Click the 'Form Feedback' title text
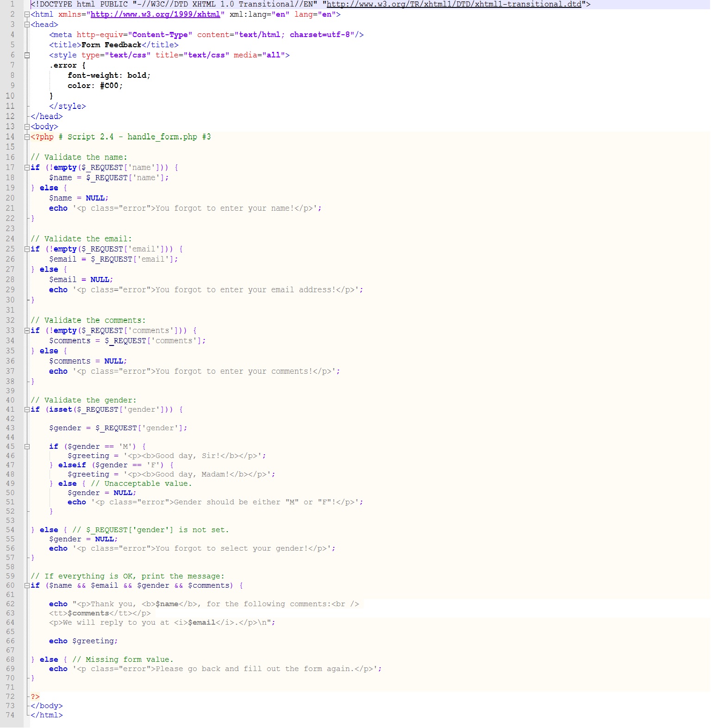This screenshot has height=728, width=711. (x=112, y=45)
